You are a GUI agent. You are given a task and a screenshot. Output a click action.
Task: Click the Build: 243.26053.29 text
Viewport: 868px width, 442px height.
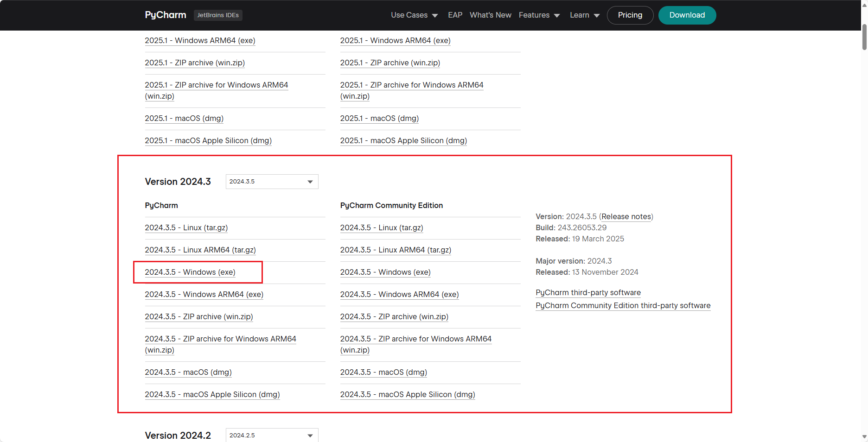(x=571, y=227)
